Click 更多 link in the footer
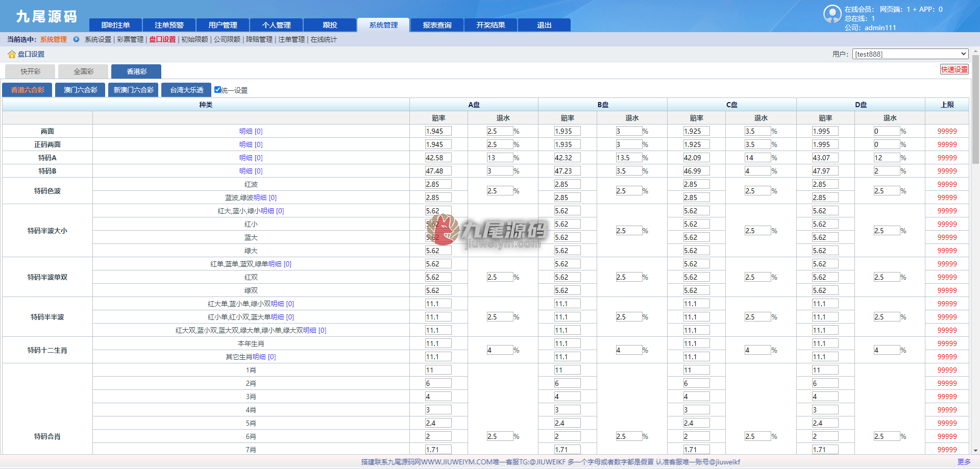 click(x=964, y=462)
